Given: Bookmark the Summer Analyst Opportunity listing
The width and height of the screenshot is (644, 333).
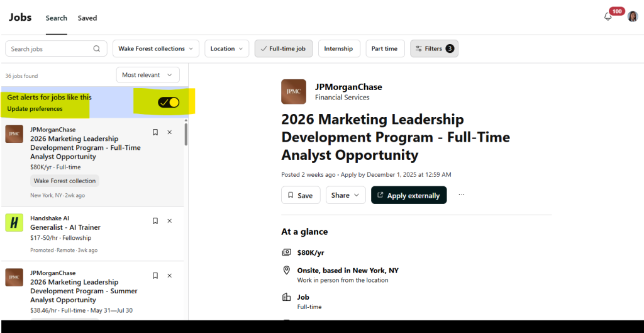Looking at the screenshot, I should (x=155, y=276).
